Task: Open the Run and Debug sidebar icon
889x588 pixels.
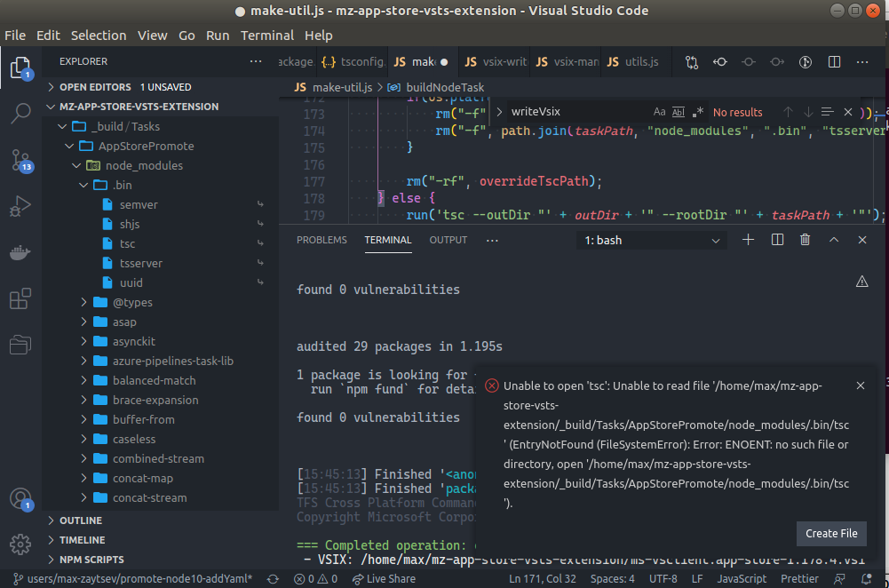Action: click(21, 206)
